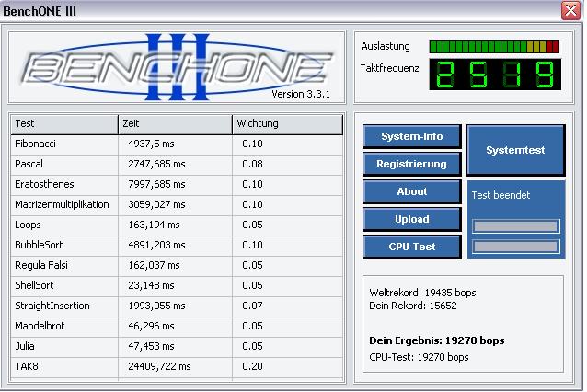The height and width of the screenshot is (392, 587).
Task: Run the Systemtest button
Action: click(515, 150)
